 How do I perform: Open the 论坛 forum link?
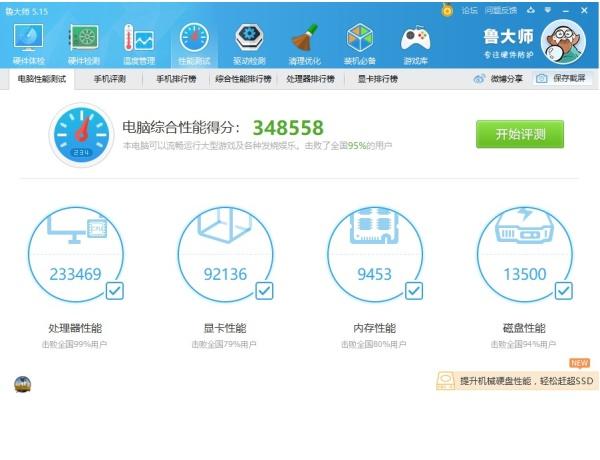(x=470, y=10)
